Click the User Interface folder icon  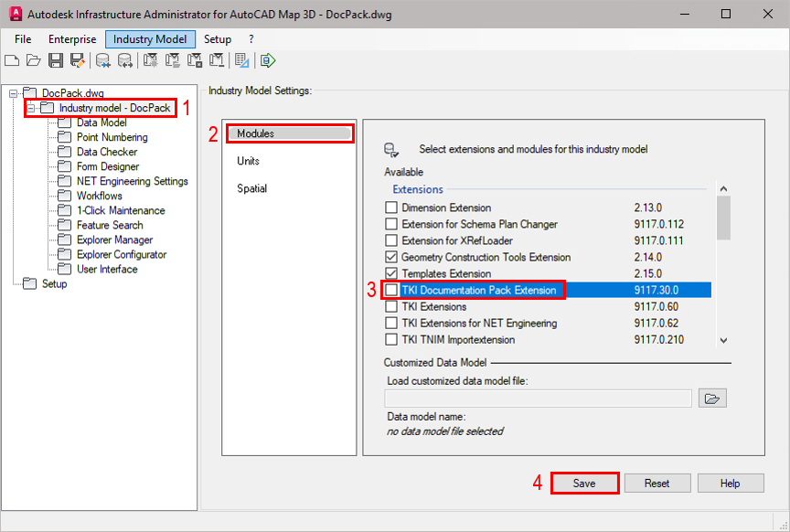pyautogui.click(x=65, y=269)
